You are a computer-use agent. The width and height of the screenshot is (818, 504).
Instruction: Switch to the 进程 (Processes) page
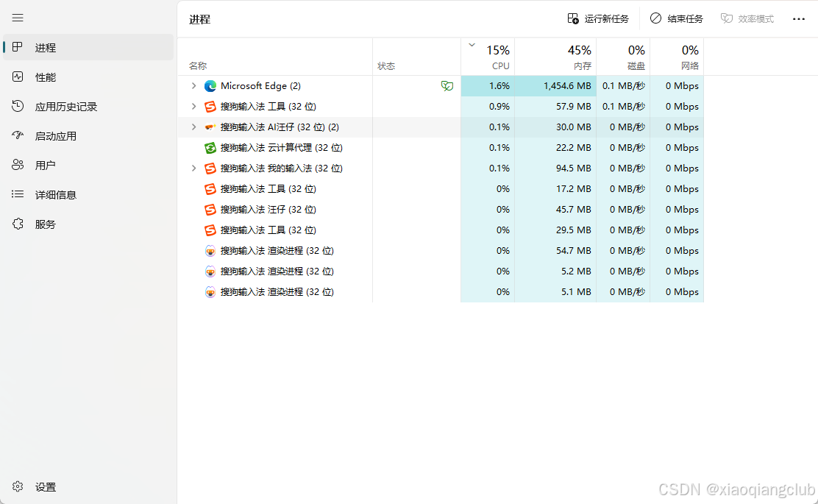tap(44, 47)
